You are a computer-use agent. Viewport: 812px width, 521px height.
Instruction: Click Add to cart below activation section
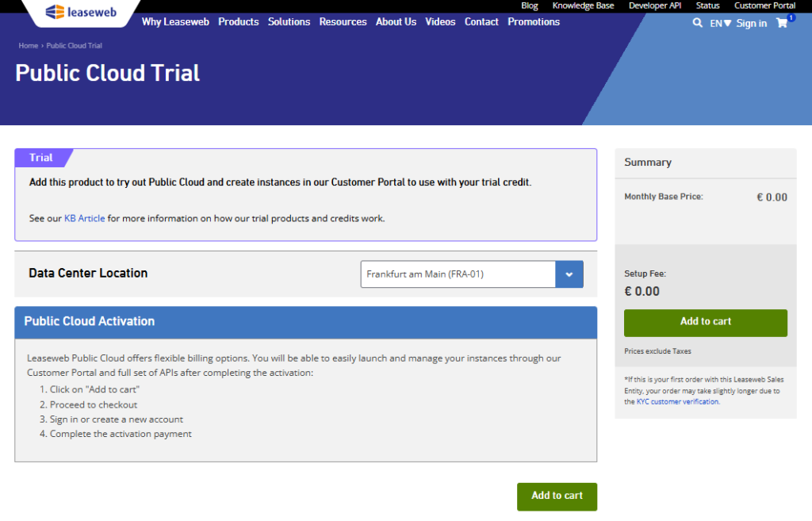click(x=557, y=496)
